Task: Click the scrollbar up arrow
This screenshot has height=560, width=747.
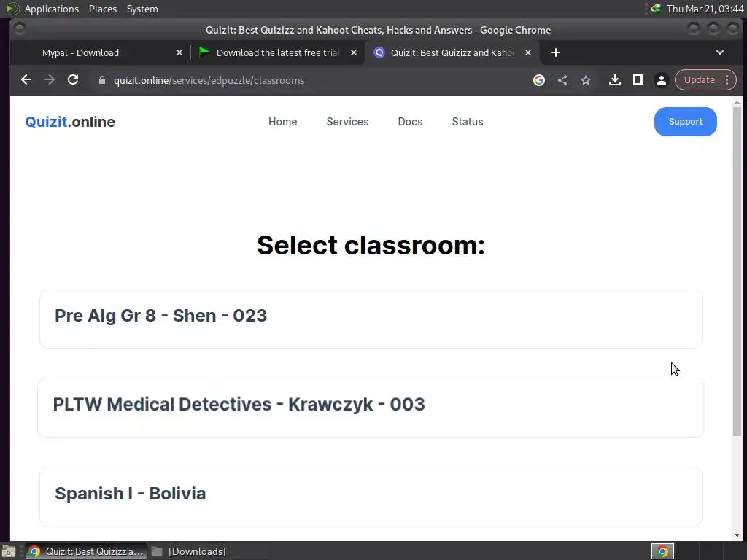Action: (x=737, y=102)
